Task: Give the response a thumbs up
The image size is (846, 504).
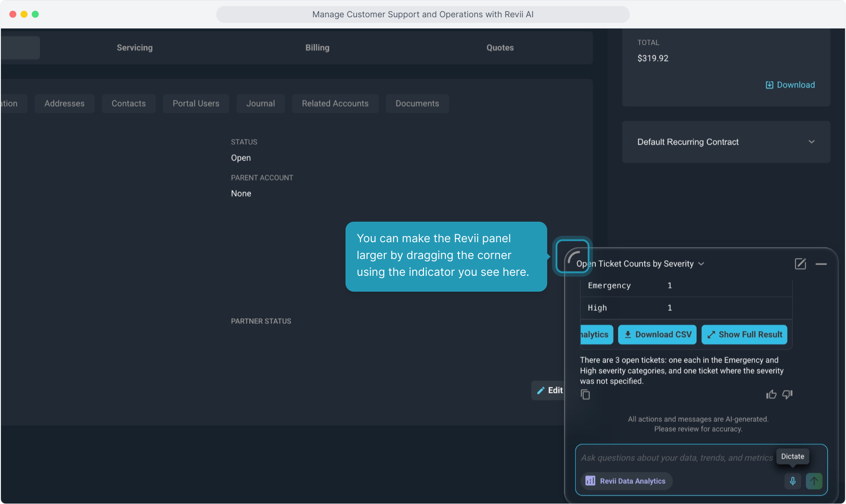Action: tap(771, 395)
